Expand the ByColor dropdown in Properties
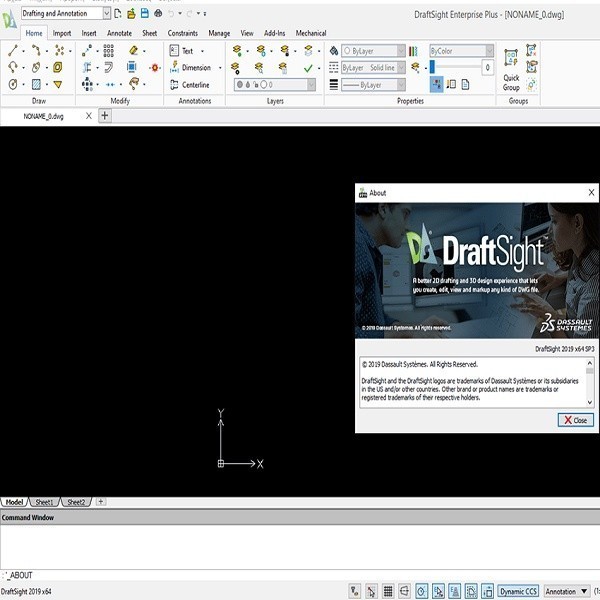The height and width of the screenshot is (600, 600). pos(488,50)
